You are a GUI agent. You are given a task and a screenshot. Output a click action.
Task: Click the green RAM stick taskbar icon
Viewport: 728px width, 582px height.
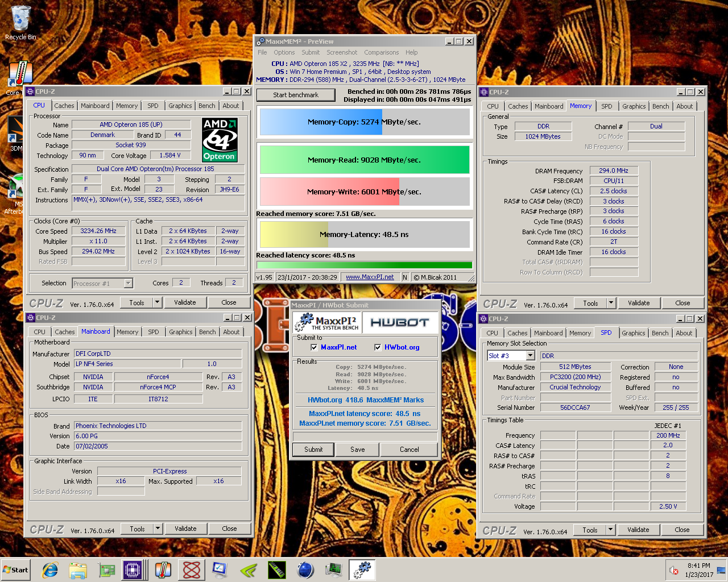[277, 569]
